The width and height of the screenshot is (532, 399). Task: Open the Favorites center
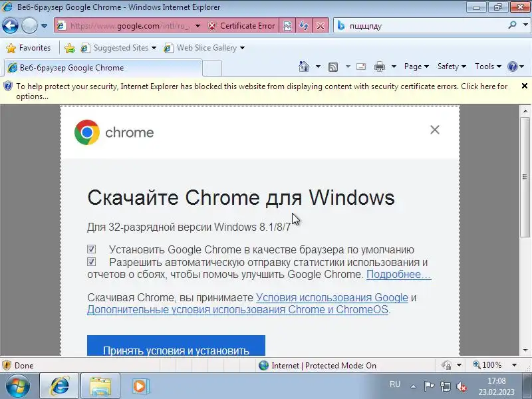[x=28, y=48]
